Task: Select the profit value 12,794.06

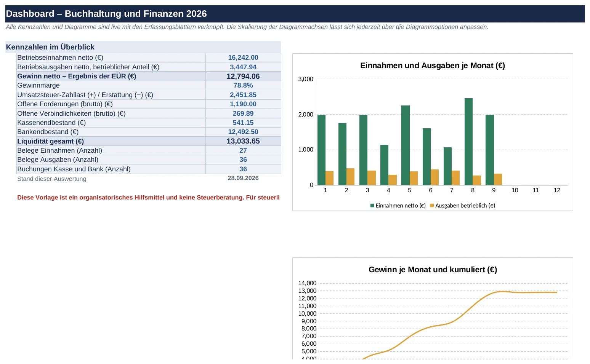Action: pos(243,76)
